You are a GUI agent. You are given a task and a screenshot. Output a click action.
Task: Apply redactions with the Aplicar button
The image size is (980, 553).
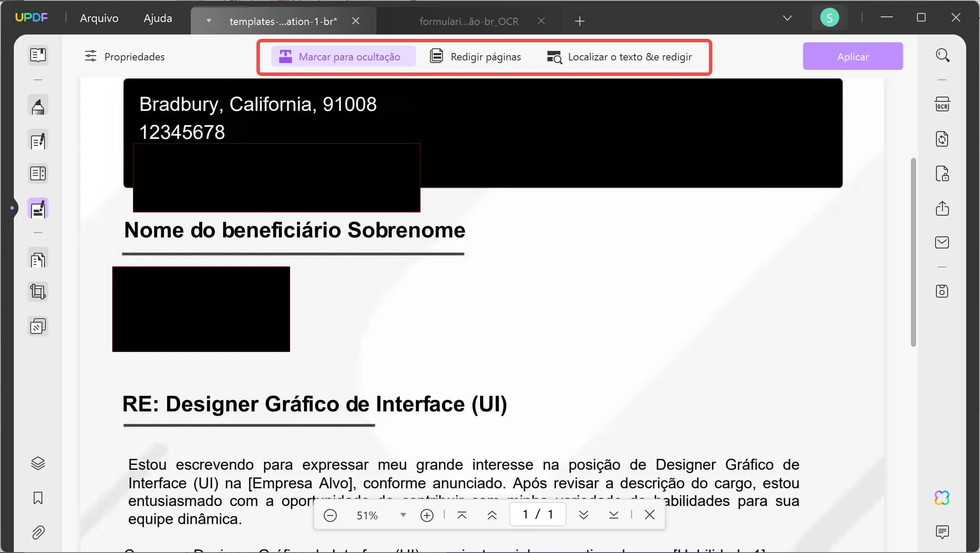(852, 56)
